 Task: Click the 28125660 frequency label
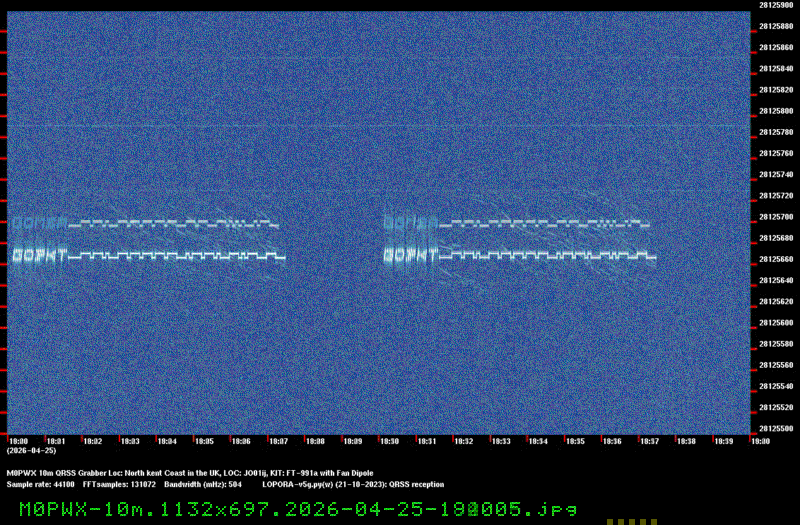pyautogui.click(x=776, y=259)
